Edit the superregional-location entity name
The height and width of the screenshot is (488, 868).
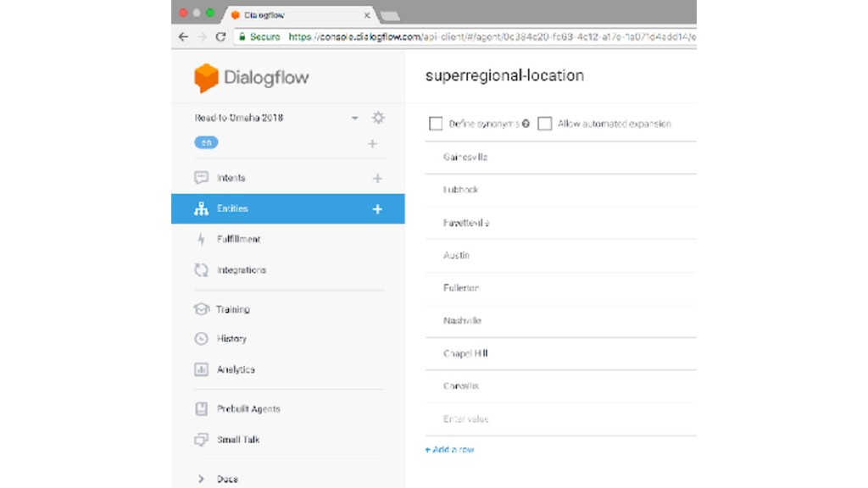(x=504, y=75)
